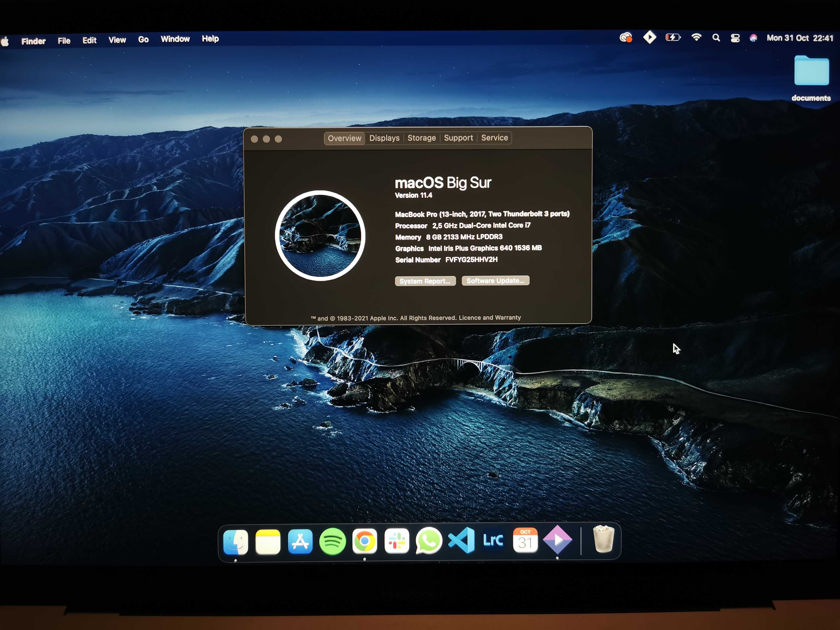Select the Overview tab
Viewport: 840px width, 630px height.
344,139
